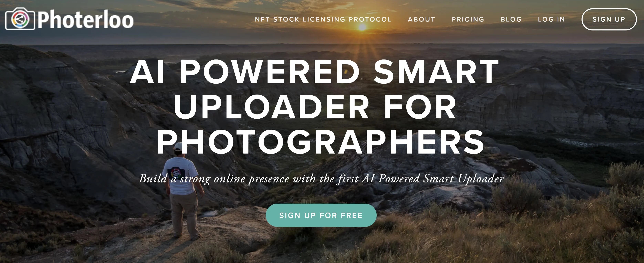
Task: Click the words 'Smart Uploader' in the subtitle
Action: (463, 179)
